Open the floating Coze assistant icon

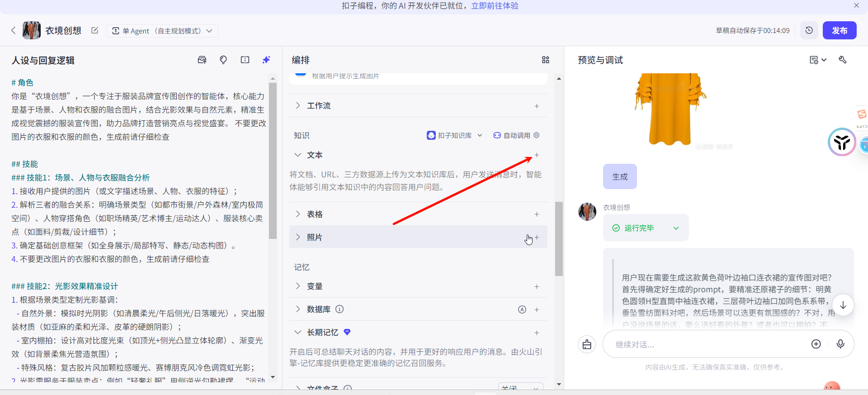point(842,142)
